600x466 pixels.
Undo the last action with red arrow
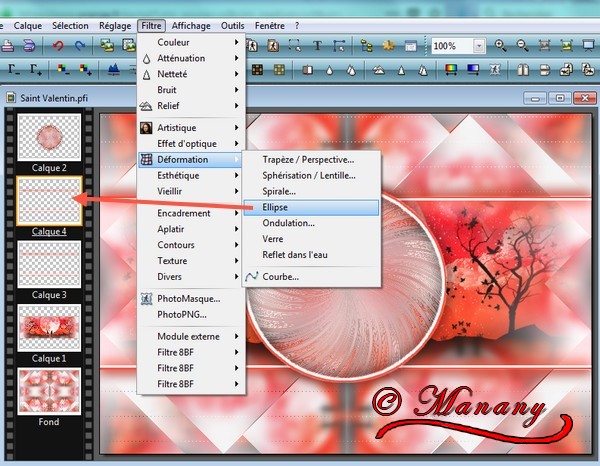[58, 46]
